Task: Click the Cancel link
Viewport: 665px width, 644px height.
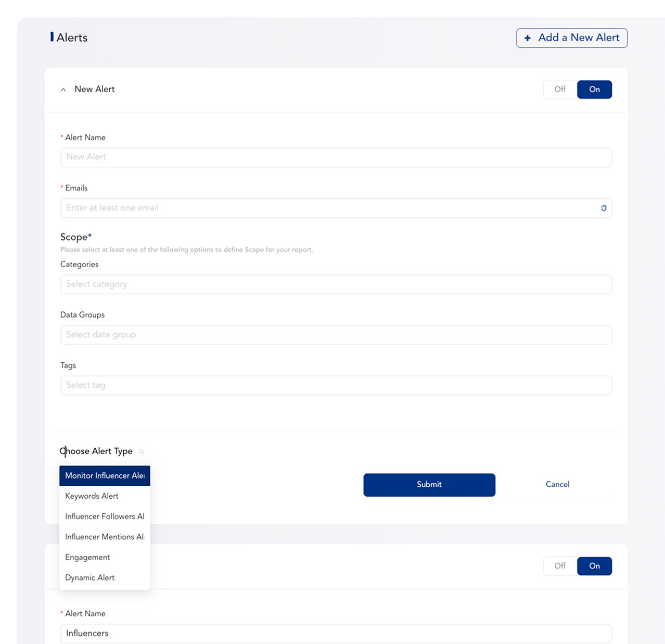Action: click(x=557, y=485)
